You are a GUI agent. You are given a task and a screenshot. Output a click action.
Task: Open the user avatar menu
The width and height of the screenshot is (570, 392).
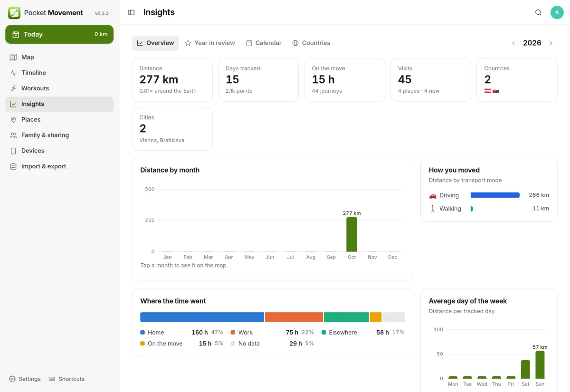pyautogui.click(x=557, y=12)
